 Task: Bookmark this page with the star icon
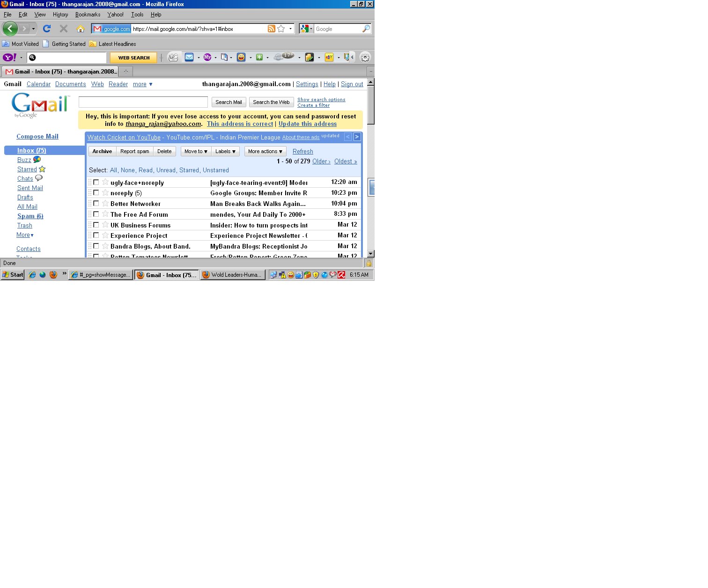281,29
